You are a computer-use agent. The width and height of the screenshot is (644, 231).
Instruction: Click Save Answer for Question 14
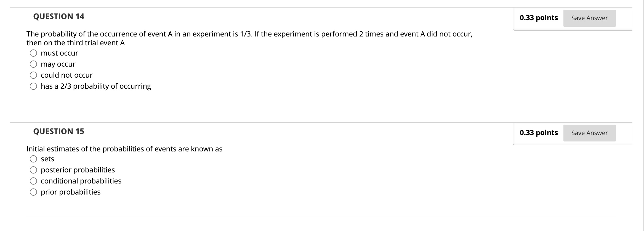click(589, 18)
